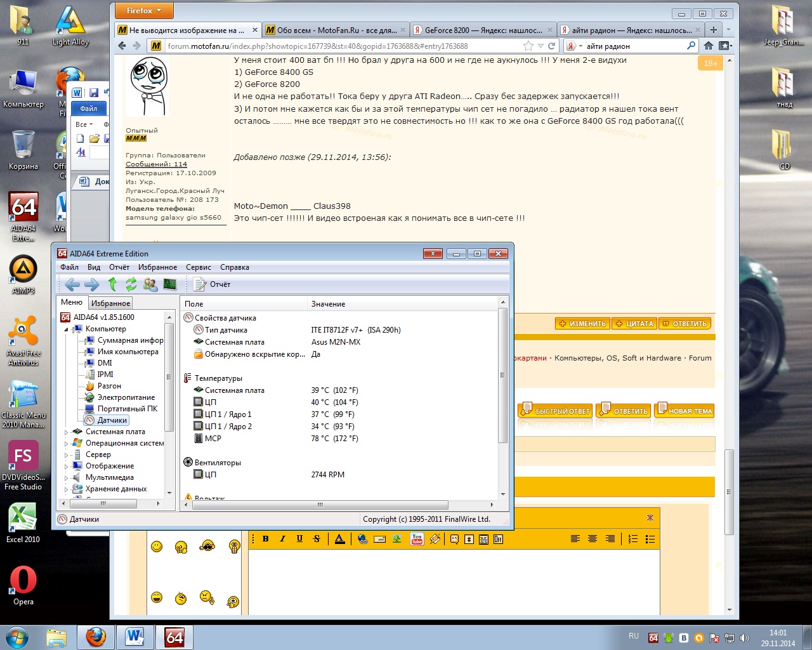Open Windows Start menu
812x650 pixels.
[17, 637]
